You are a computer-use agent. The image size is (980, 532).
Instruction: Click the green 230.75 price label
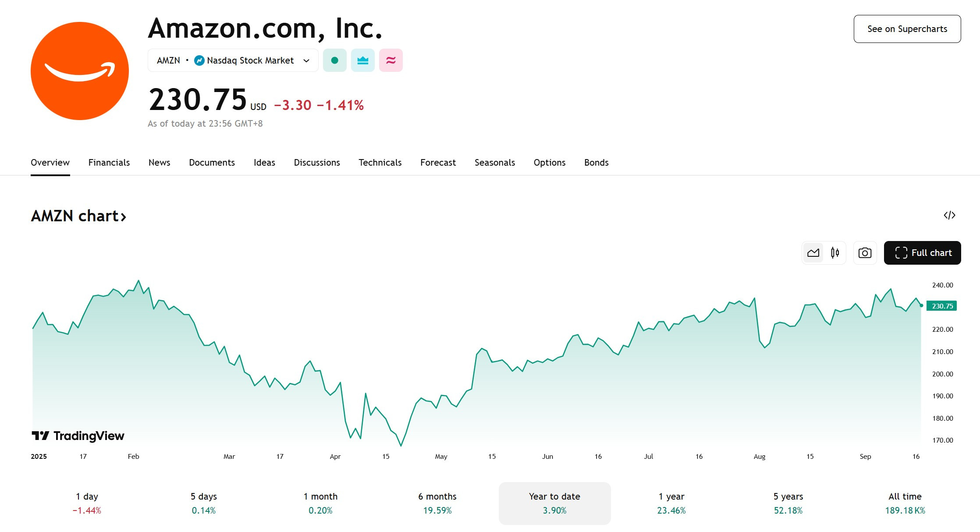(x=942, y=306)
